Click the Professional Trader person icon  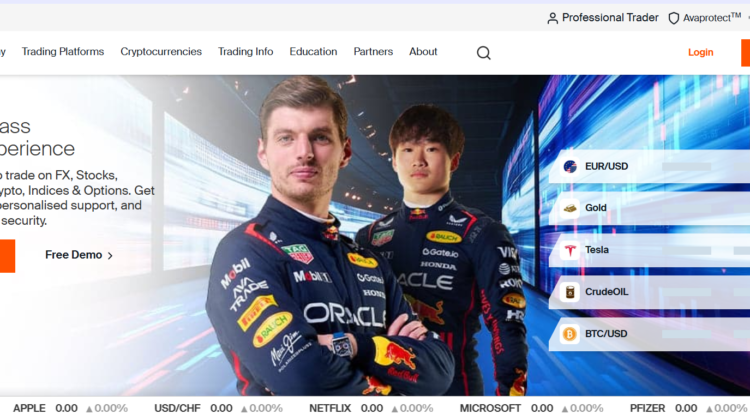click(553, 18)
